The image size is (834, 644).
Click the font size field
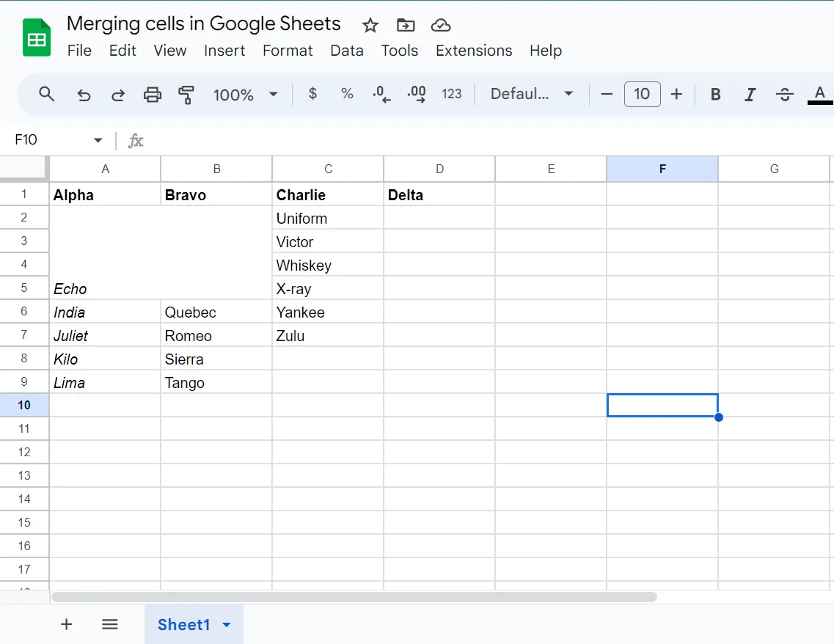(642, 94)
